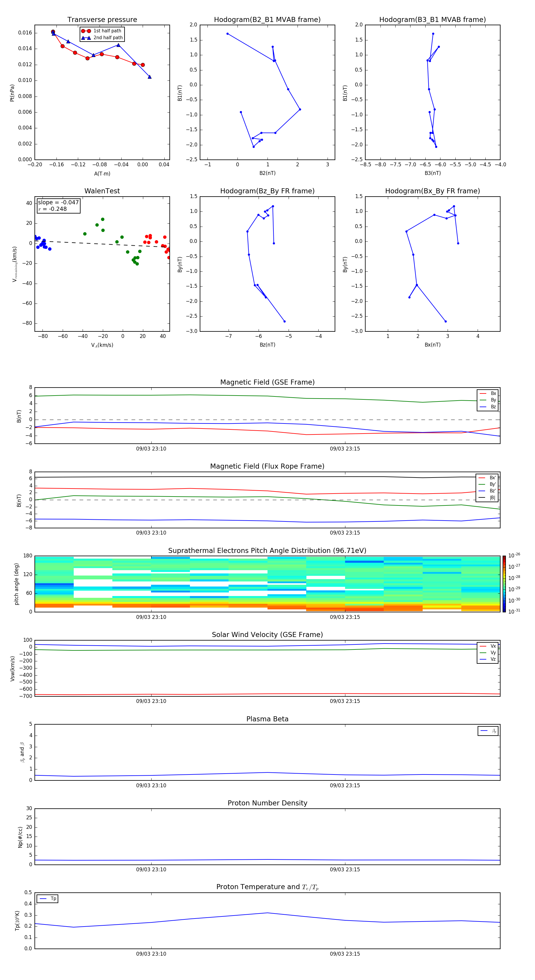Image resolution: width=535 pixels, height=980 pixels.
Task: Click '09/03 23:10' tick under Proton Temperature plot
Action: coord(151,954)
